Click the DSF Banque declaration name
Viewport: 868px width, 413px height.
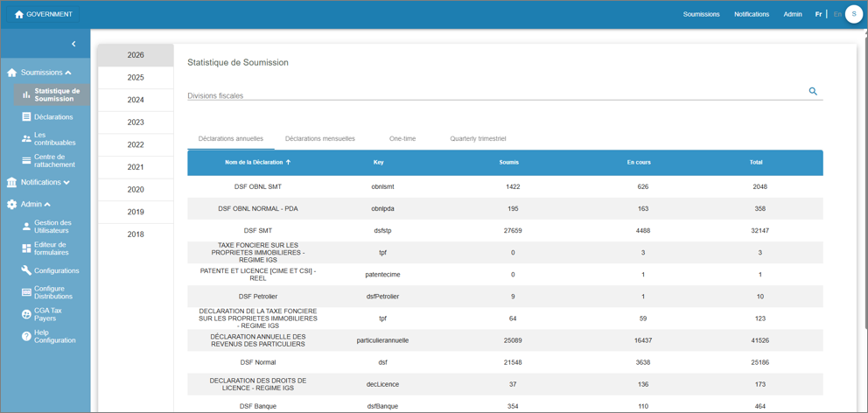pyautogui.click(x=258, y=406)
